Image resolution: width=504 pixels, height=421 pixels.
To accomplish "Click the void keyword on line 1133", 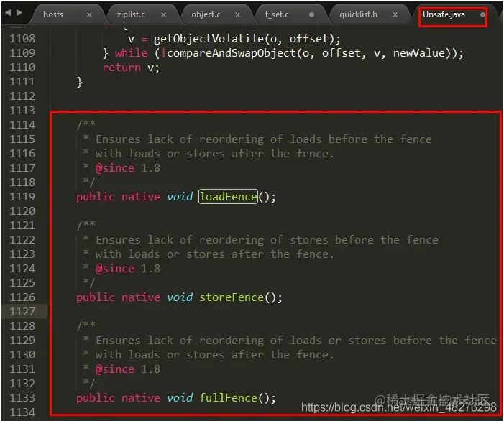I will (x=180, y=398).
